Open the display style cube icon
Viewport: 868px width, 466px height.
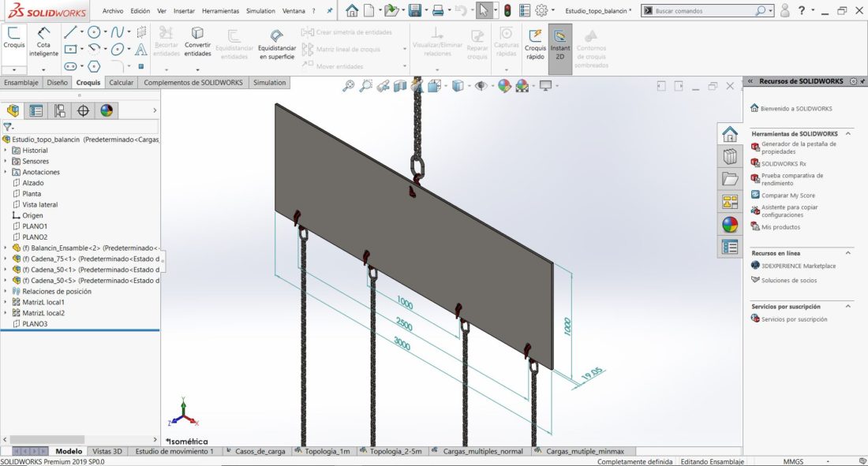(x=458, y=86)
